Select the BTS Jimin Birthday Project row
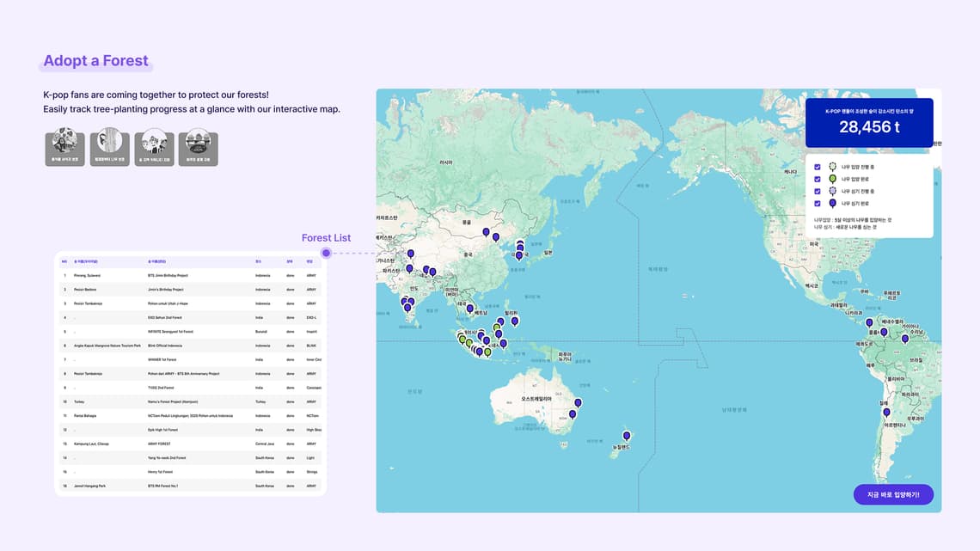This screenshot has width=980, height=551. point(191,275)
